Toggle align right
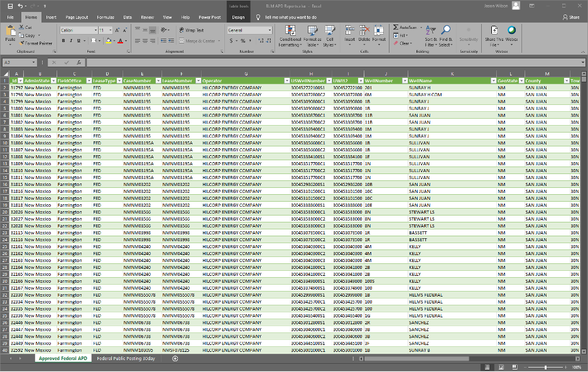Image resolution: width=588 pixels, height=372 pixels. pos(153,40)
